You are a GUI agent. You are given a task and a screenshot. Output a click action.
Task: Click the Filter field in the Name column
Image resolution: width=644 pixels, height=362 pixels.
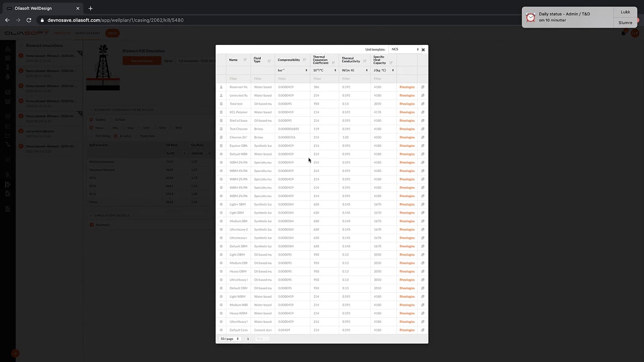click(233, 78)
